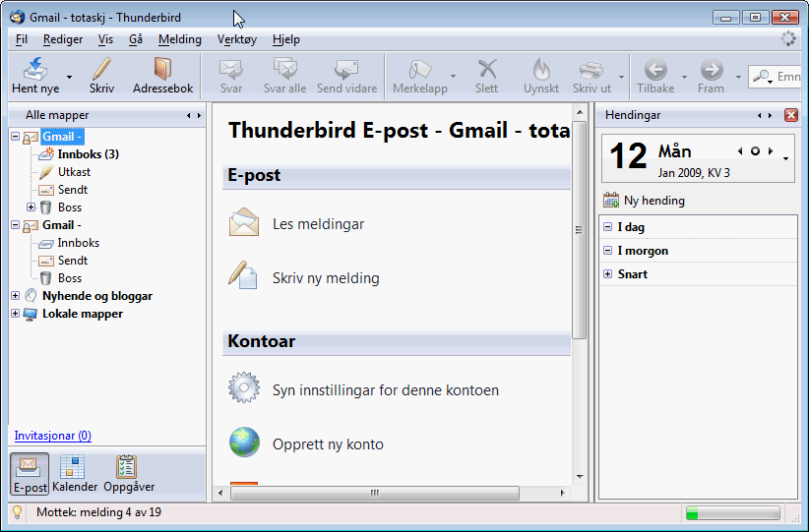This screenshot has width=809, height=532.
Task: Click the Skriv pencil icon
Action: point(101,69)
